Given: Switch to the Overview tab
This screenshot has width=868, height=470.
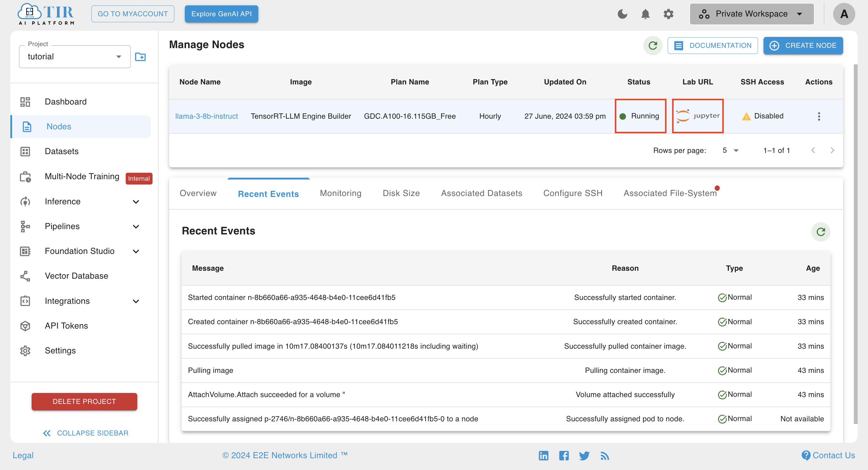Looking at the screenshot, I should pos(198,193).
